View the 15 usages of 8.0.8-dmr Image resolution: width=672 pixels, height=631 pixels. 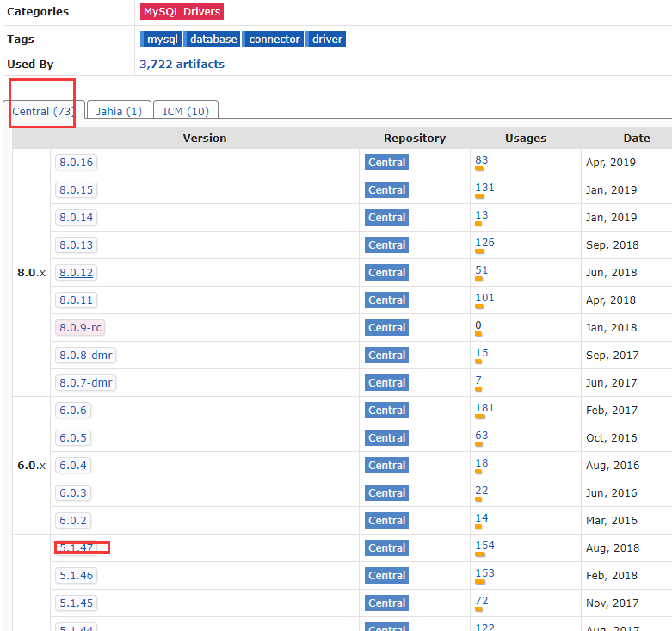[481, 352]
